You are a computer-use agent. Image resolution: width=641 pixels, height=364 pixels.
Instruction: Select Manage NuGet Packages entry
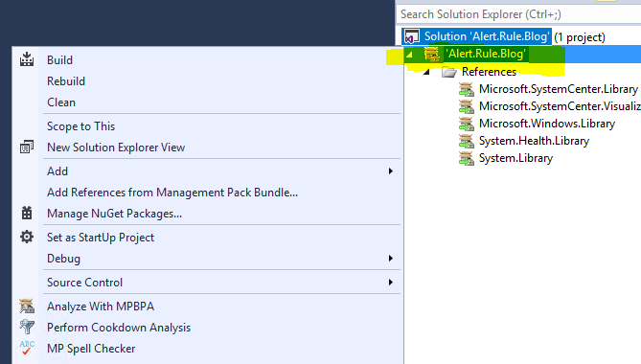[x=114, y=214]
